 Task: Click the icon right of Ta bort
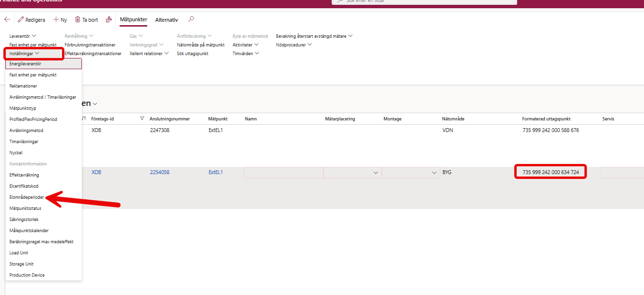point(109,20)
